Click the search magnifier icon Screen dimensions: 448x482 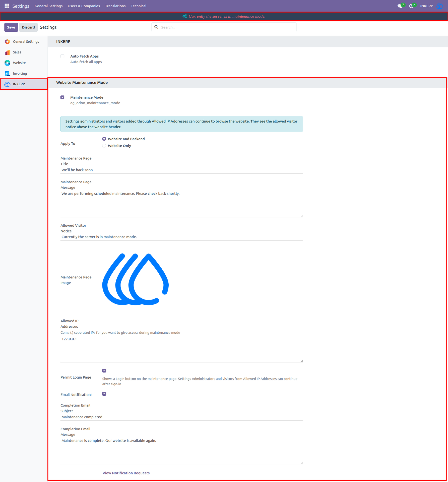[156, 27]
